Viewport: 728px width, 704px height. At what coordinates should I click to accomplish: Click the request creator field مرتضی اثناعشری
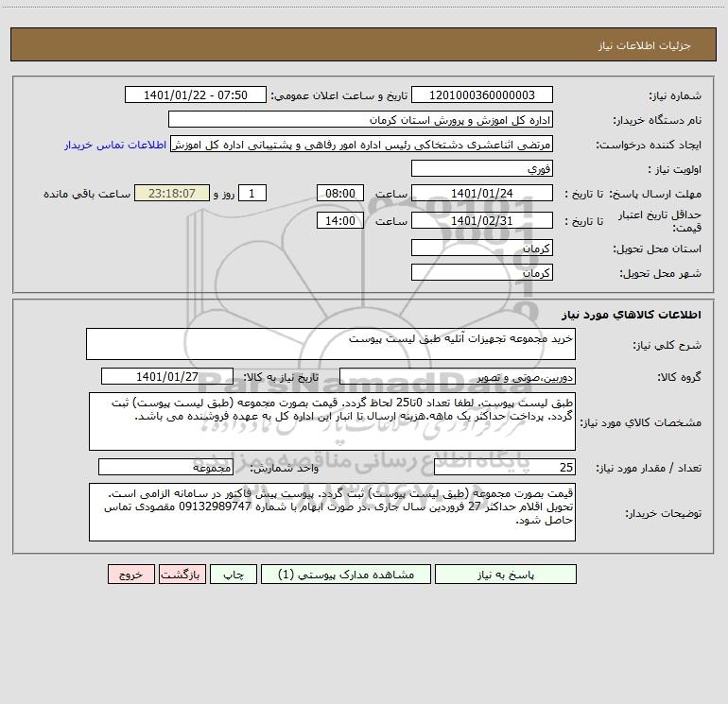point(362,145)
